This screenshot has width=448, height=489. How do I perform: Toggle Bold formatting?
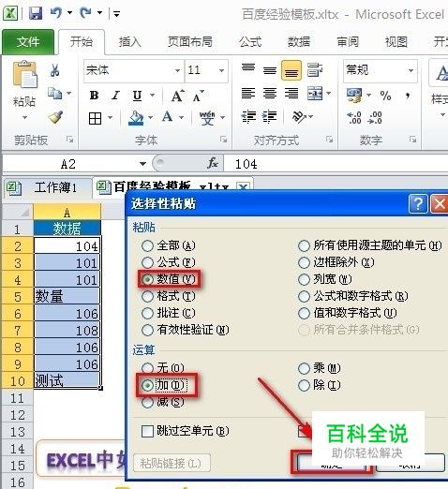point(94,96)
